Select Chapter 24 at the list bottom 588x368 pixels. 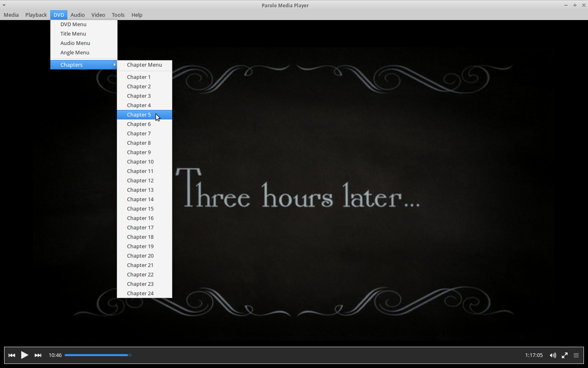(x=140, y=293)
